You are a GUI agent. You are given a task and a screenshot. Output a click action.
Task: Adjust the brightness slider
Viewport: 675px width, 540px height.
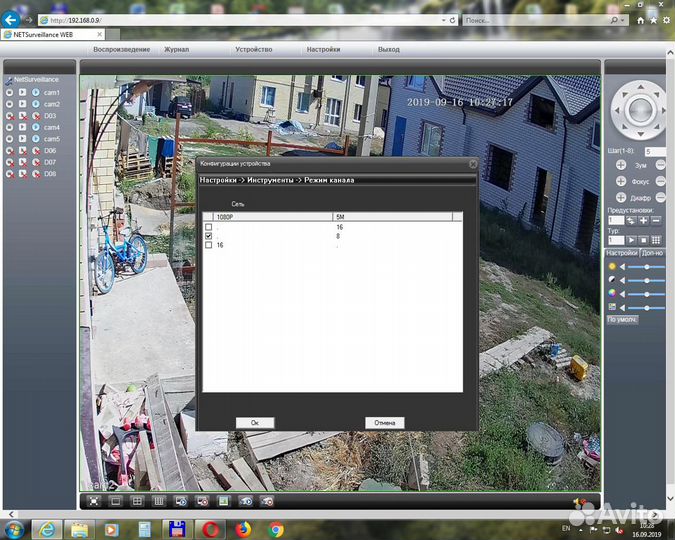(x=647, y=267)
